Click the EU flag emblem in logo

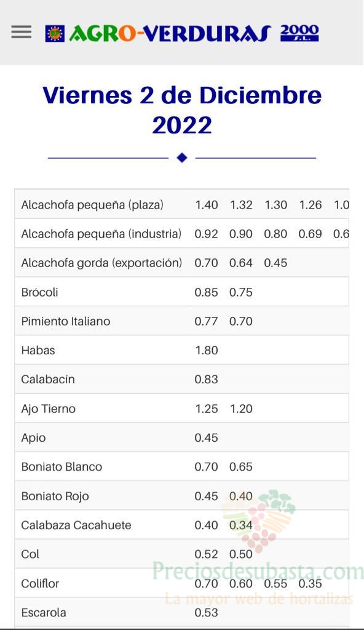pyautogui.click(x=55, y=34)
